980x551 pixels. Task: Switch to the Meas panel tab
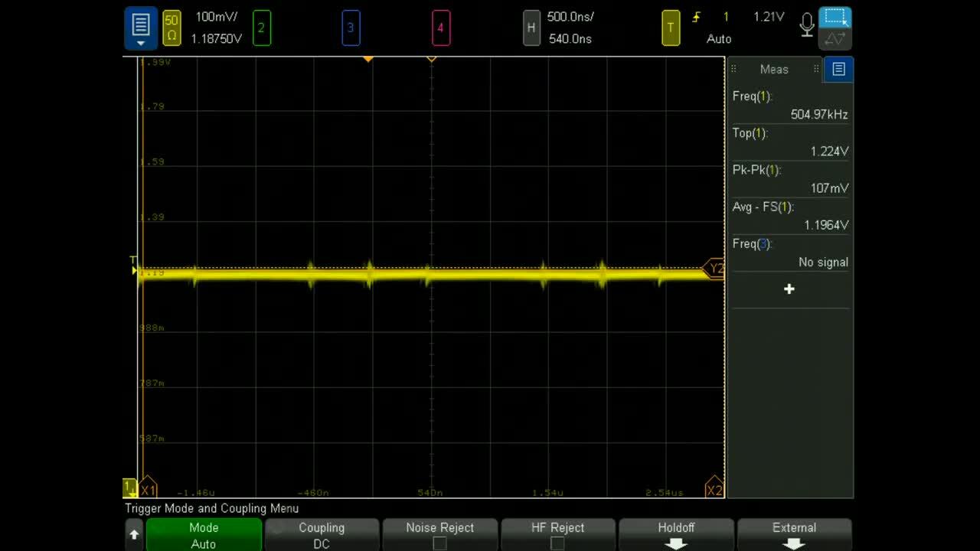pos(773,69)
